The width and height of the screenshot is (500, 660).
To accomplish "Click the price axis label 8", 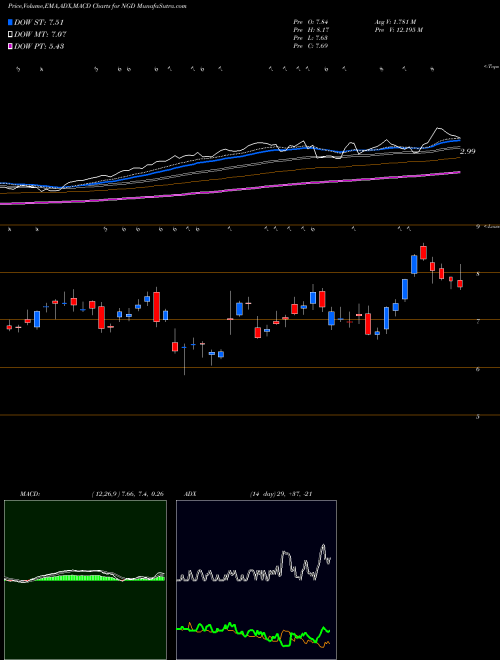I will click(478, 274).
